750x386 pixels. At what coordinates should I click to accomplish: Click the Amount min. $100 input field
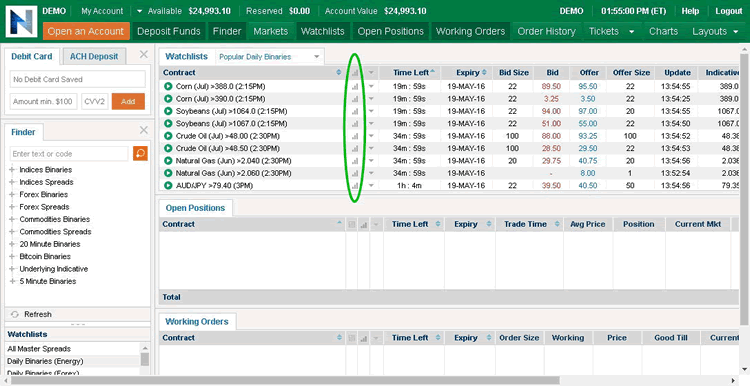pyautogui.click(x=43, y=101)
